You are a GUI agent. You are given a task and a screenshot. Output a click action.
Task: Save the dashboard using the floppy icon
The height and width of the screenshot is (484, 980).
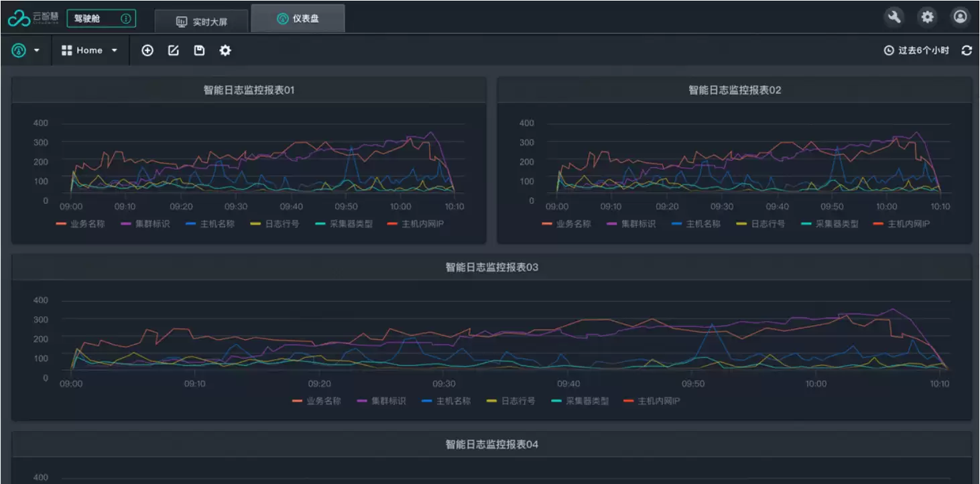coord(199,50)
